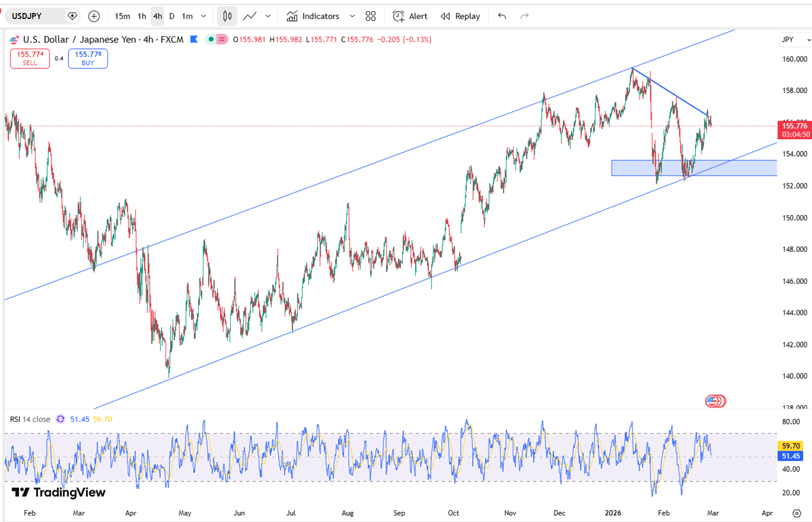Image resolution: width=812 pixels, height=522 pixels.
Task: Undo the last chart action
Action: 502,16
